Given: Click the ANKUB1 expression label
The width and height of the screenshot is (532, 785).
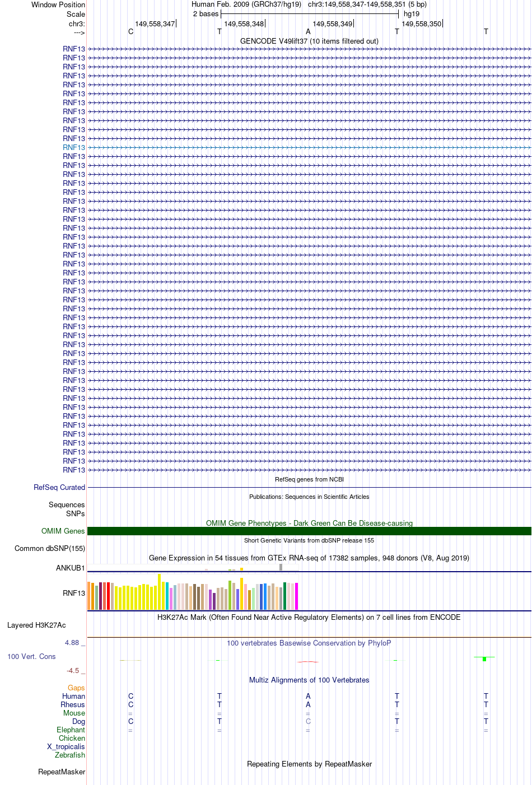Looking at the screenshot, I should pos(71,568).
